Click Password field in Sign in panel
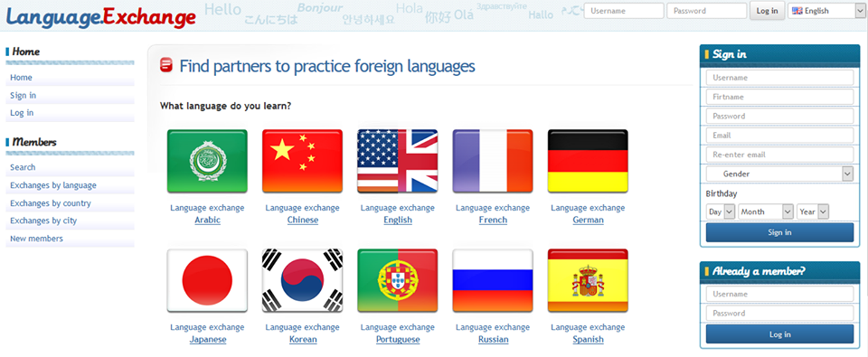The height and width of the screenshot is (357, 868). pyautogui.click(x=779, y=117)
